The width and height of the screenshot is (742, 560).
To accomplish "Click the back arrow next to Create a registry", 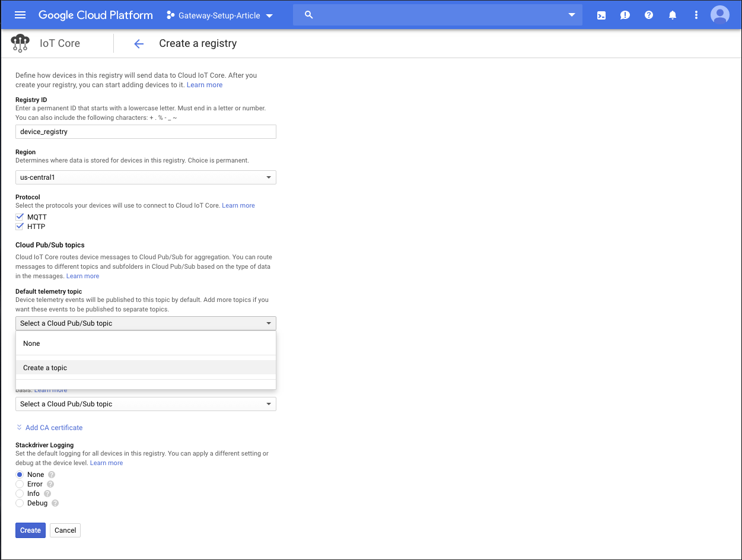I will tap(138, 43).
